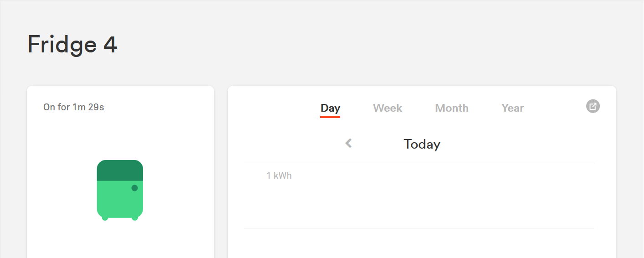Switch to the Day tab
This screenshot has height=258, width=644.
tap(330, 108)
